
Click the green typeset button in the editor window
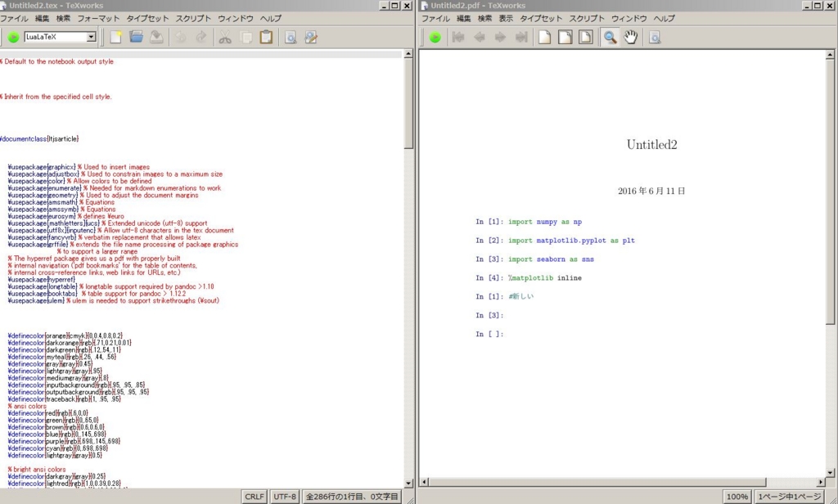13,37
